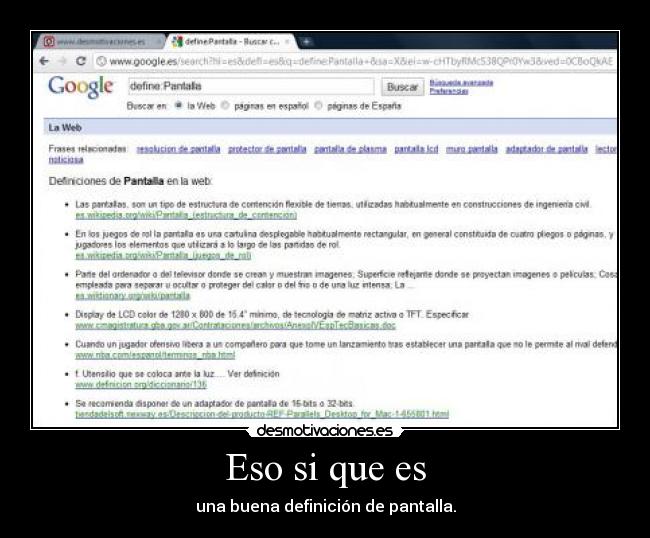Open the www.nba.com terminos link
The height and width of the screenshot is (538, 650).
click(155, 355)
